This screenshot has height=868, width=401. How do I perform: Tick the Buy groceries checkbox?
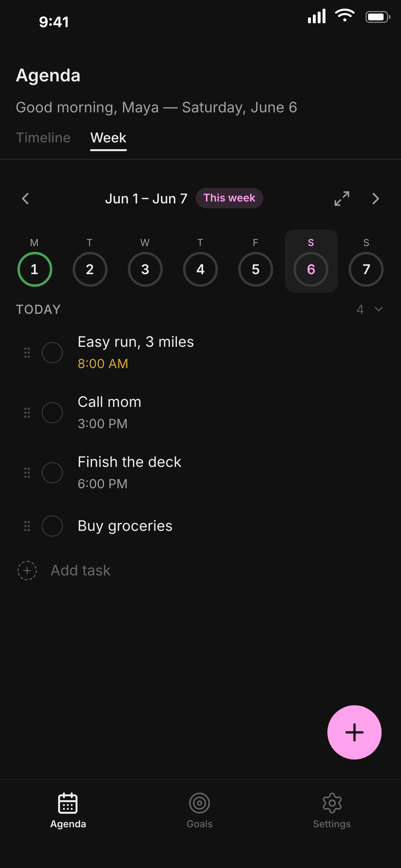(52, 526)
